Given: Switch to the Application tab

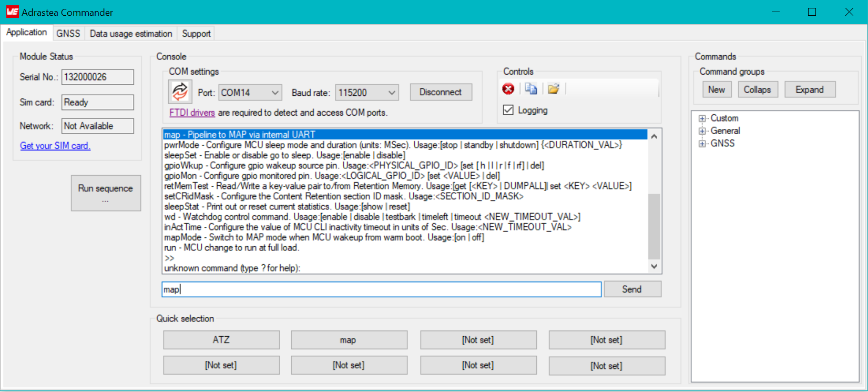Looking at the screenshot, I should [26, 32].
